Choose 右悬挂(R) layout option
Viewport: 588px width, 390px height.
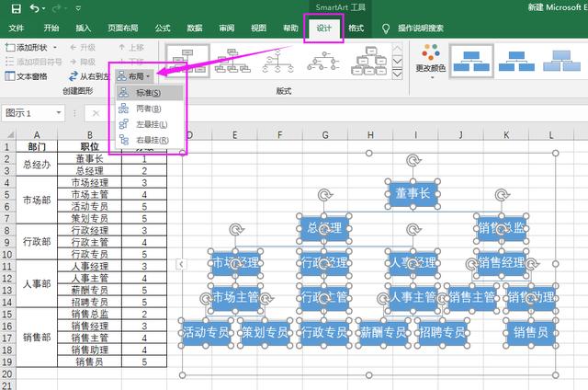[x=150, y=140]
